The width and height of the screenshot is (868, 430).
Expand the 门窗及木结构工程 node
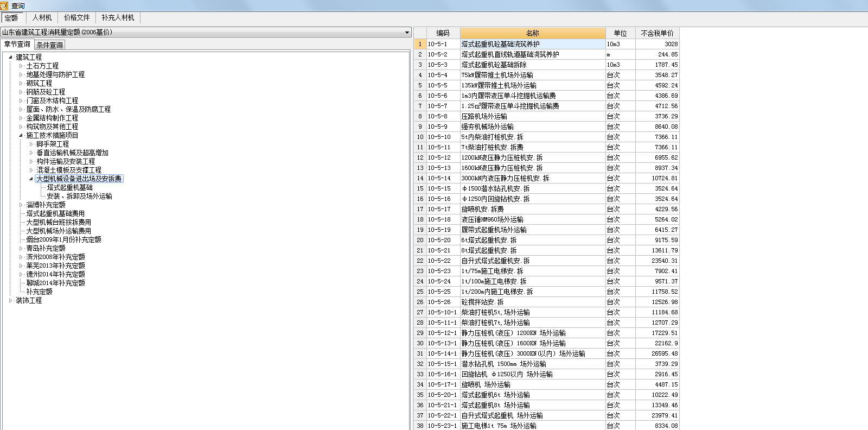[21, 100]
